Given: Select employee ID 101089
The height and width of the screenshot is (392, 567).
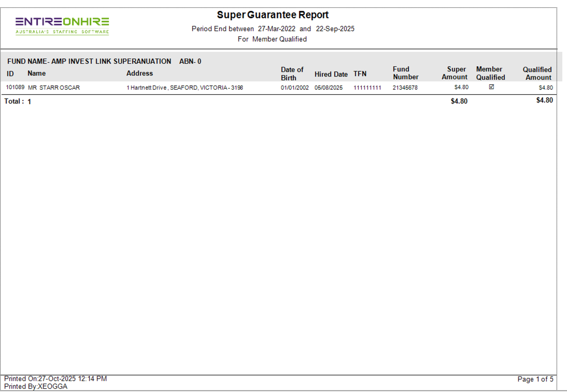Looking at the screenshot, I should 15,88.
